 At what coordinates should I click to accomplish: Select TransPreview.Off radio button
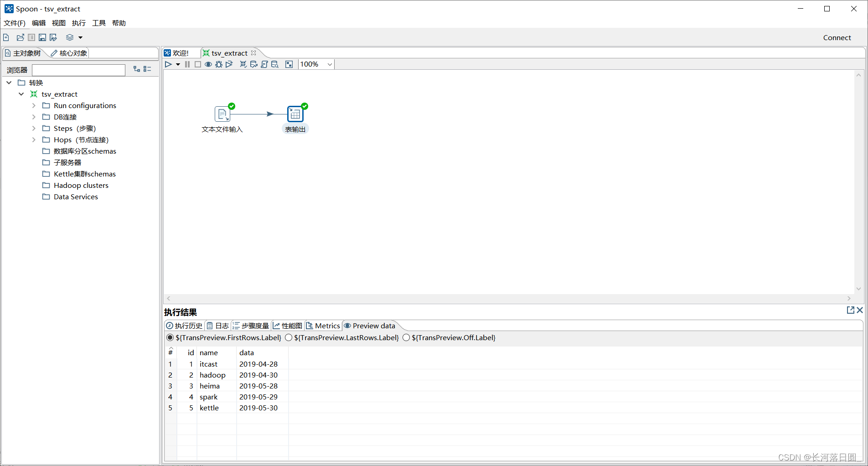pyautogui.click(x=406, y=337)
